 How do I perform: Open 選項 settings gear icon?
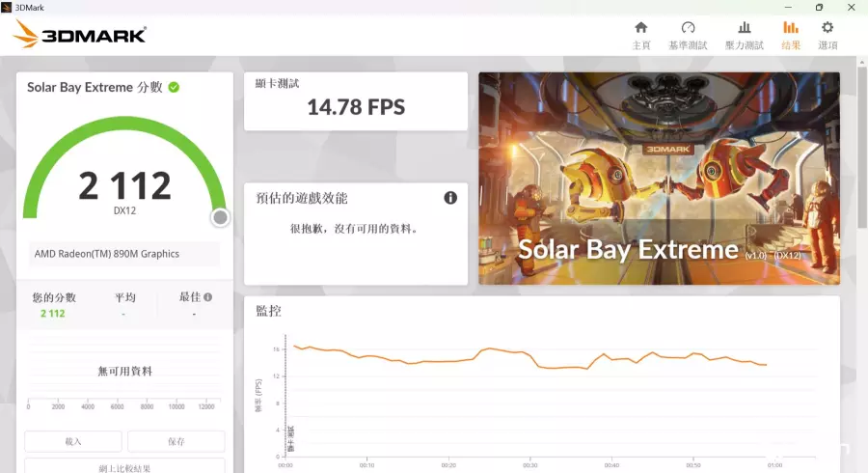(x=827, y=28)
